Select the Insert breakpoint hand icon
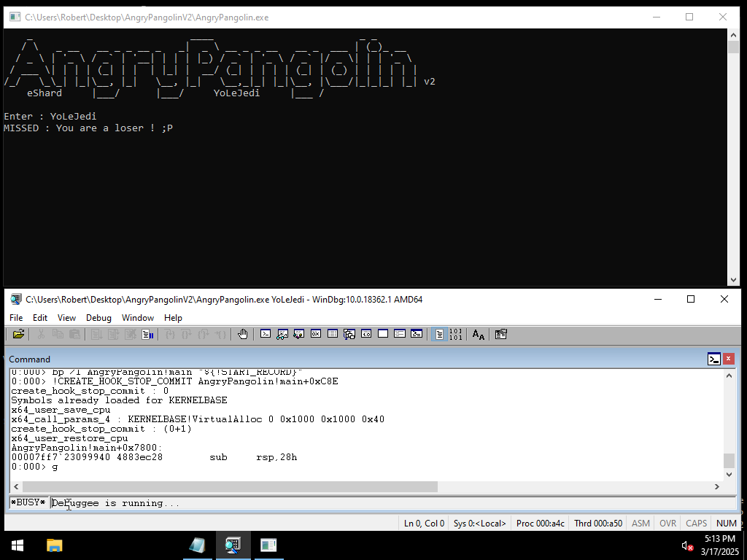Screen dimensions: 747x560 (243, 334)
